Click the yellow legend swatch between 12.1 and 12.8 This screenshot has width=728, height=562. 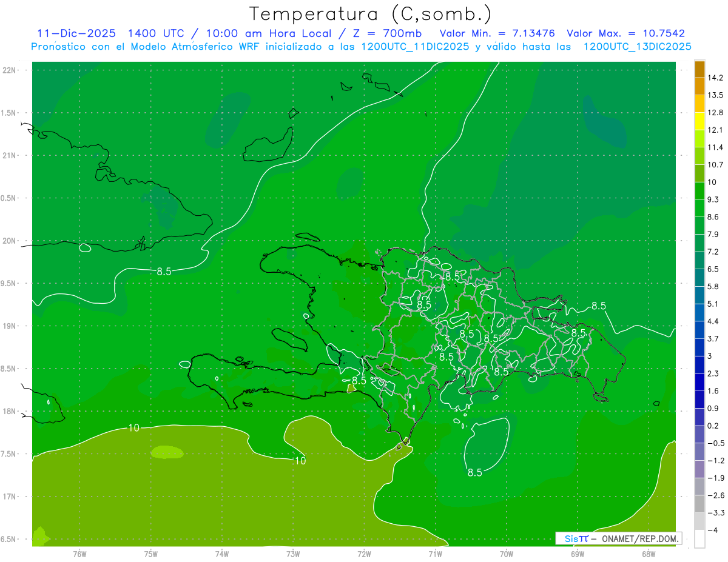(x=699, y=121)
